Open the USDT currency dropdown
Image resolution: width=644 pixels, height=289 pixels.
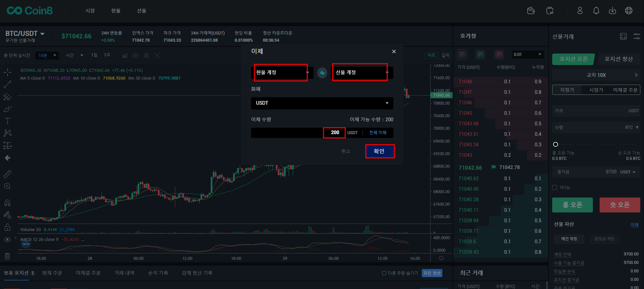tap(322, 103)
